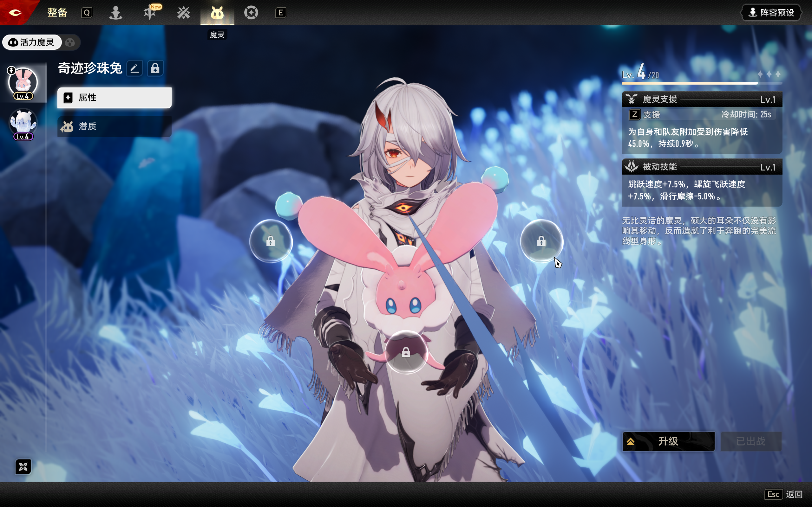
Task: Open the circular wheel tab icon
Action: (x=251, y=13)
